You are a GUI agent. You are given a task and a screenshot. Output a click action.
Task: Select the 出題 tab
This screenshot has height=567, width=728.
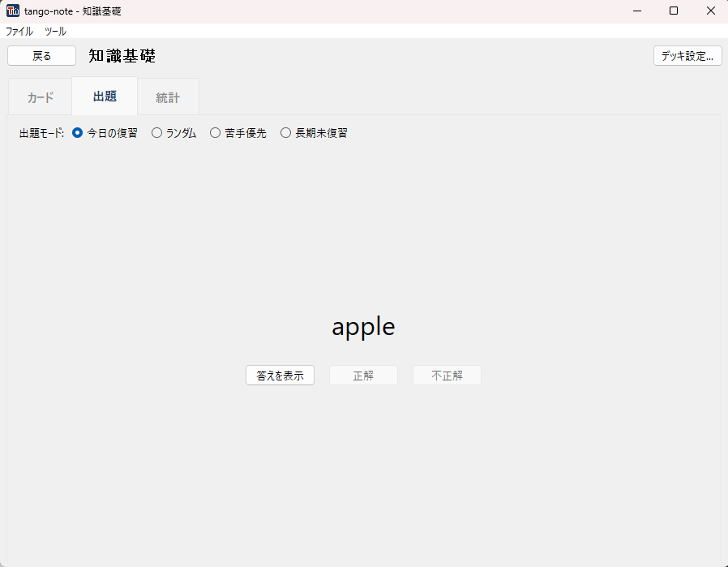pyautogui.click(x=105, y=97)
